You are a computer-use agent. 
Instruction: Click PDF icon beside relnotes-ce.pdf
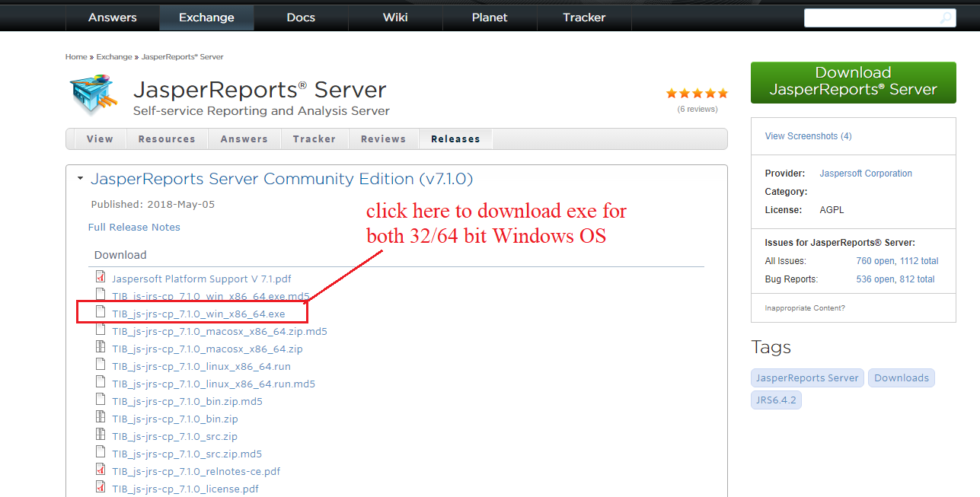click(x=101, y=470)
